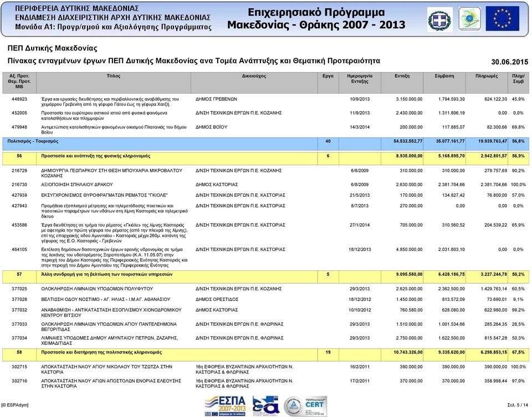The image size is (532, 420).
Task: Click MIS code 448923
Action: pos(19,99)
